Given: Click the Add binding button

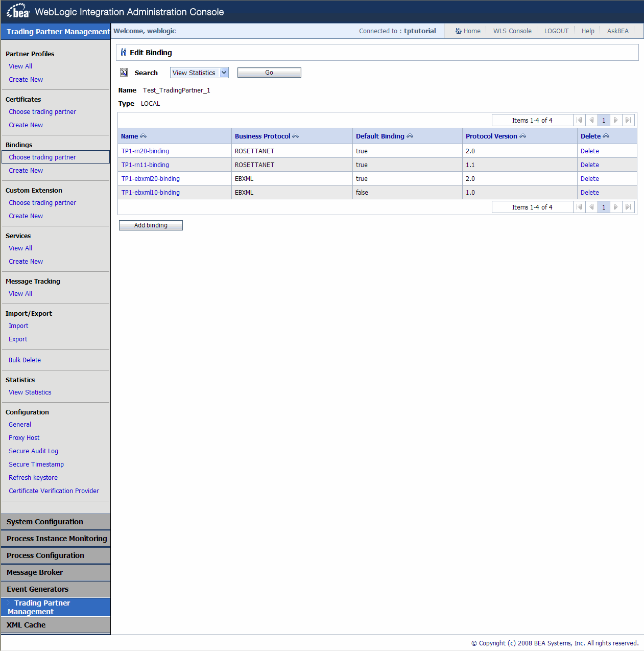Looking at the screenshot, I should pos(151,225).
